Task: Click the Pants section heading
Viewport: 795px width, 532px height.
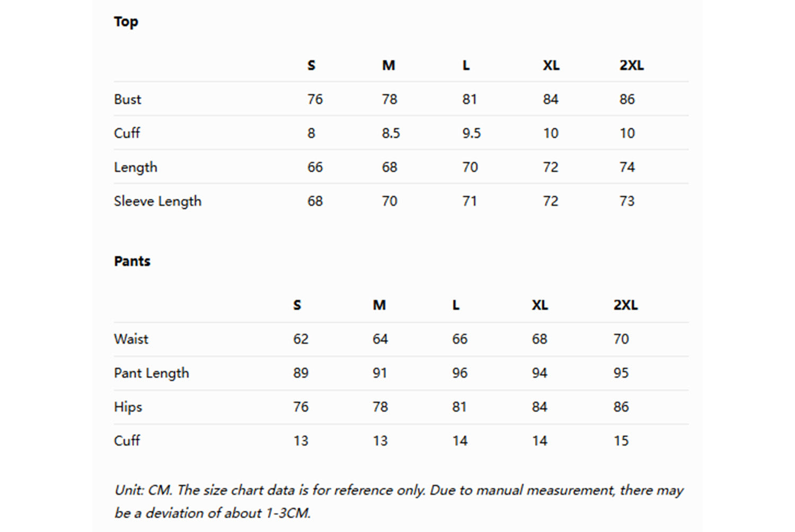Action: (x=132, y=261)
